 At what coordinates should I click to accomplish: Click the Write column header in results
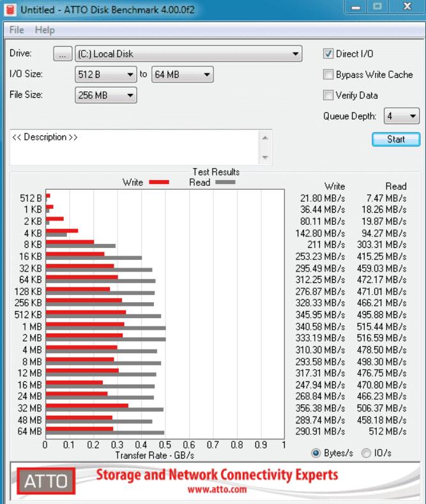pos(335,186)
